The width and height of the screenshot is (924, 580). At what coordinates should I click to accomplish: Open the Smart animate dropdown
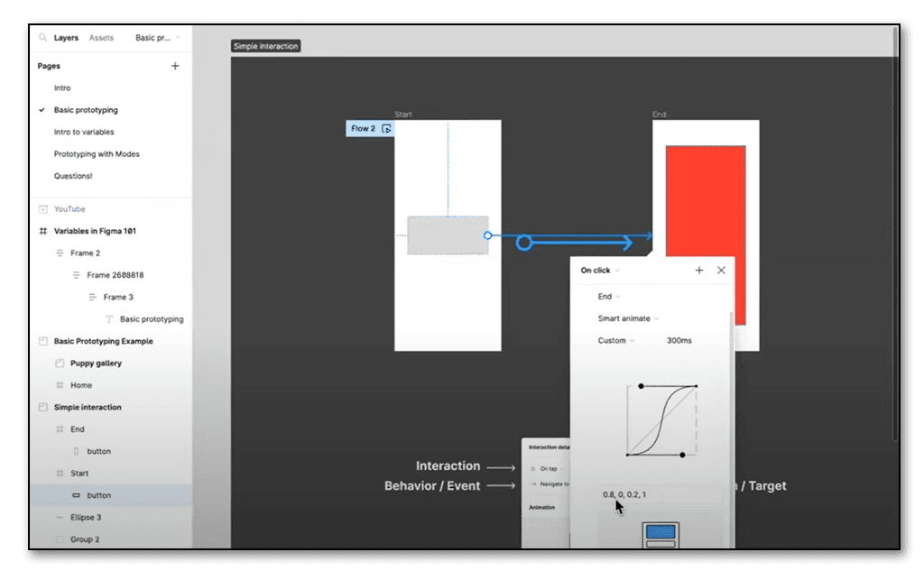click(628, 318)
